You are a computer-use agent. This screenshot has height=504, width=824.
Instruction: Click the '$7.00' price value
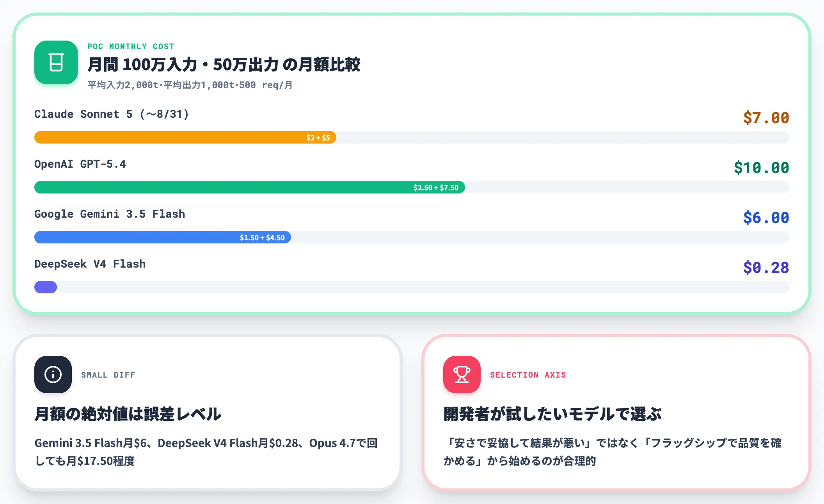(766, 118)
